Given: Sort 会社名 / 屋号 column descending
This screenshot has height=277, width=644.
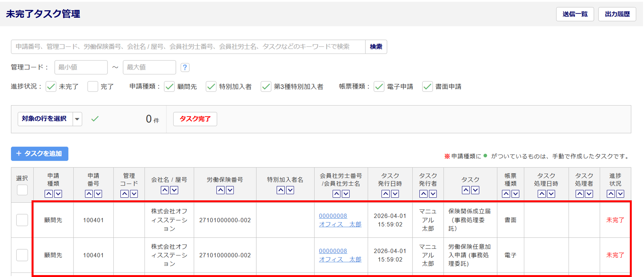Looking at the screenshot, I should coord(174,190).
